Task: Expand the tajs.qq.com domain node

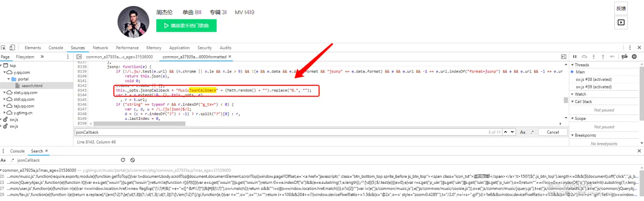Action: coord(5,106)
